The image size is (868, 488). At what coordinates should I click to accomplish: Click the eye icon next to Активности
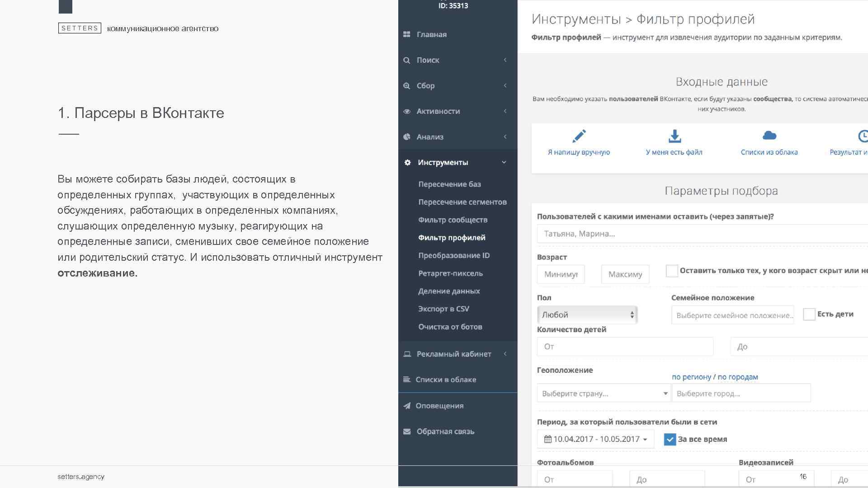click(407, 111)
